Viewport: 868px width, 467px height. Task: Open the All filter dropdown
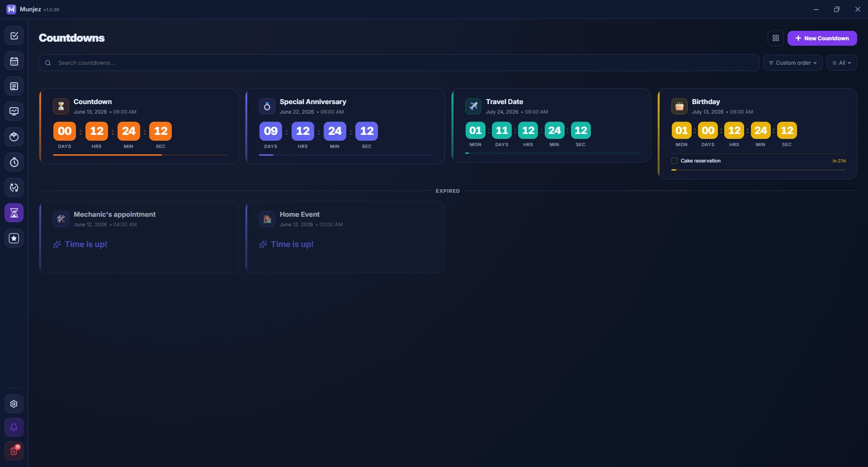(842, 63)
